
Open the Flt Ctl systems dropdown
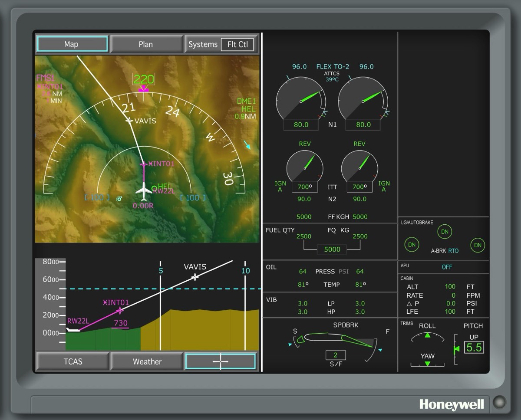[x=237, y=44]
